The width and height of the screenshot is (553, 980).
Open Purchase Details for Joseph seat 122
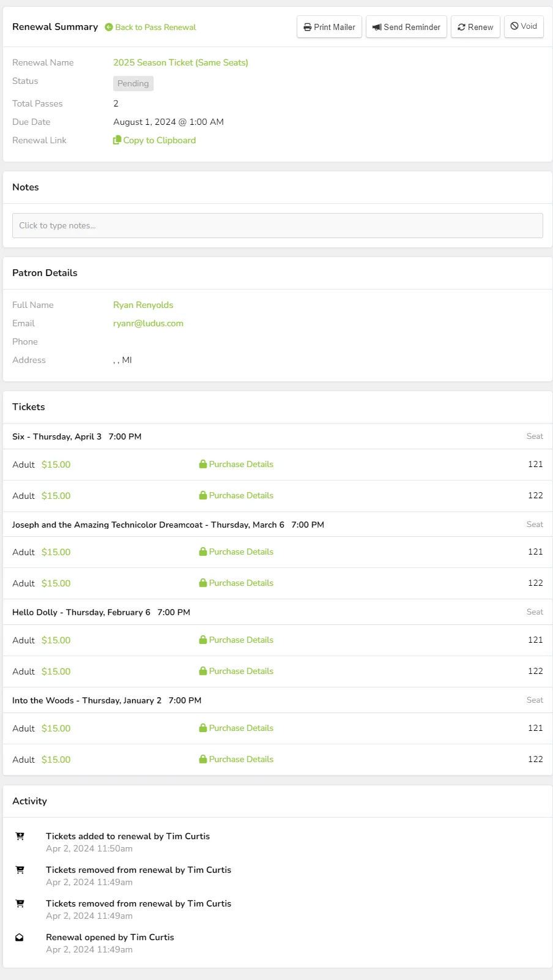pos(241,583)
